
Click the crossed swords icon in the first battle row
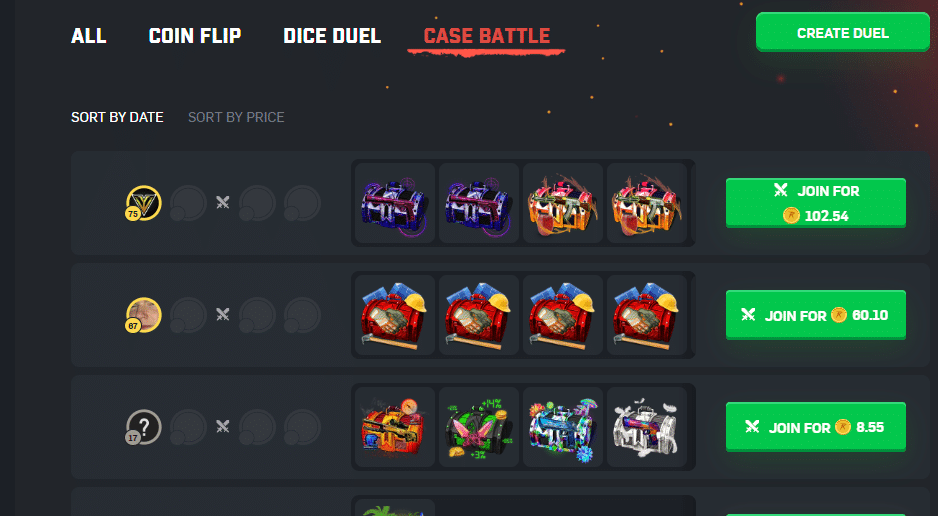pos(223,203)
